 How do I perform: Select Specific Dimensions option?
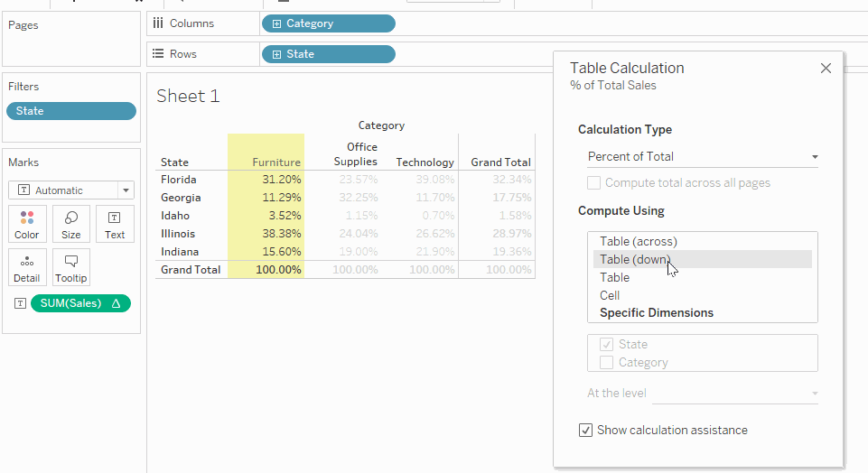click(x=657, y=312)
